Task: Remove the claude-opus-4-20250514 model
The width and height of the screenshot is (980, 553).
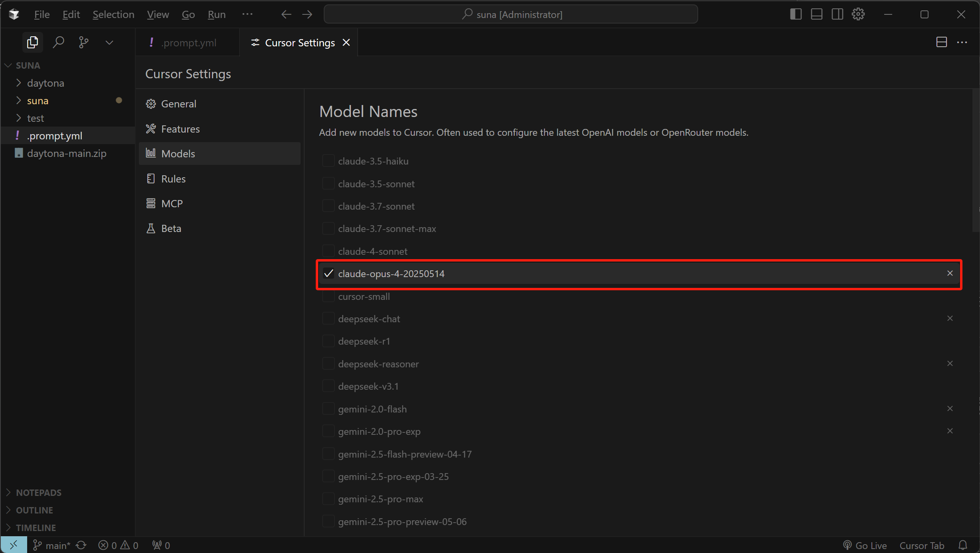Action: point(950,273)
